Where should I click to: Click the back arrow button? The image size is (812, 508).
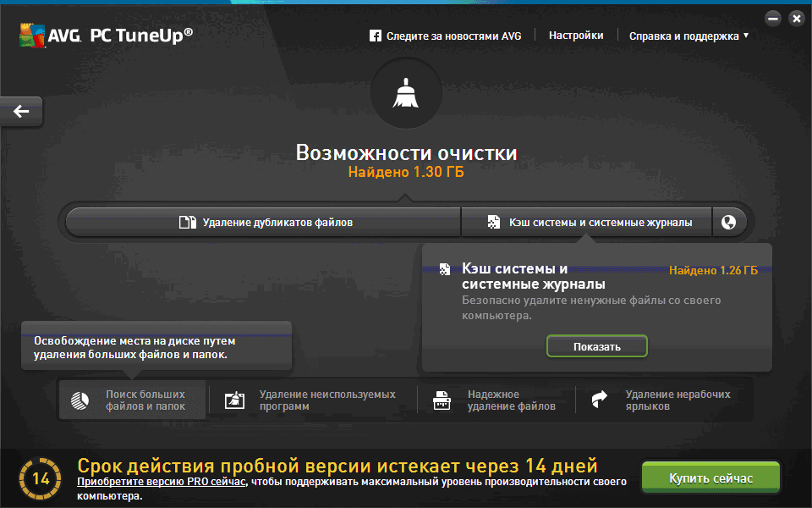(x=20, y=111)
